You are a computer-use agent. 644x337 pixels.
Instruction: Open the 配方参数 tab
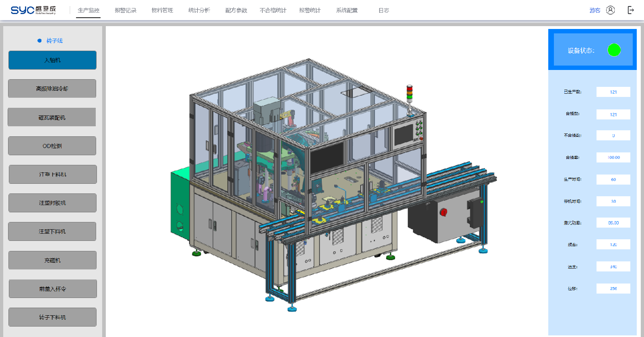click(236, 10)
